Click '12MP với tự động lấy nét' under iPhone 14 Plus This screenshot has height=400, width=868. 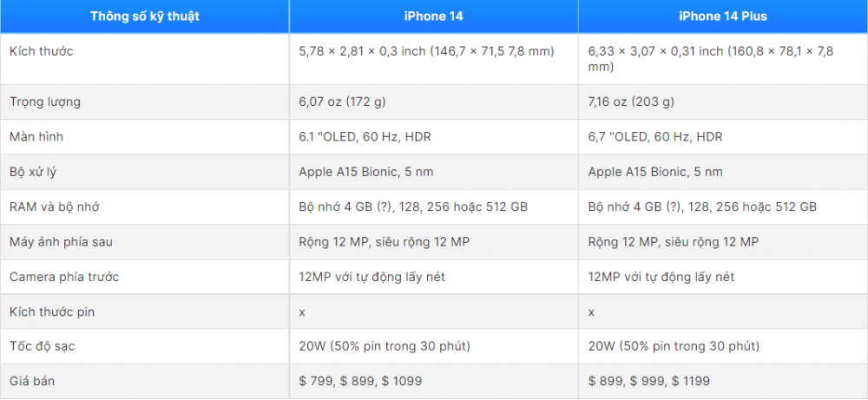click(x=661, y=277)
